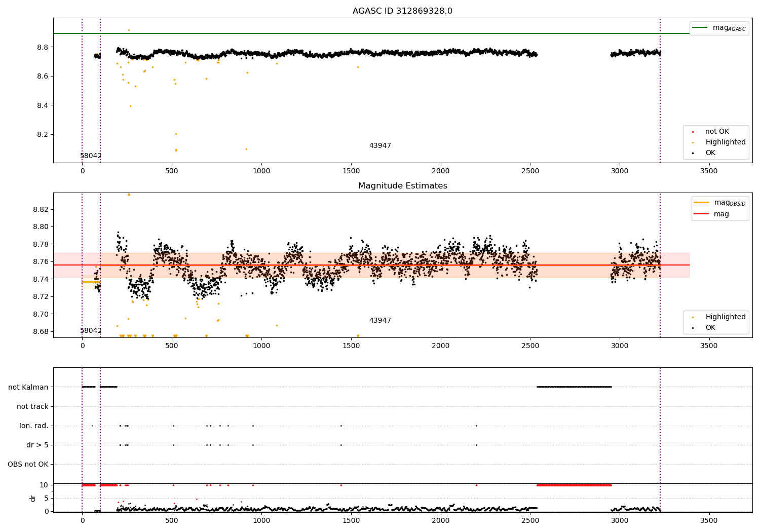The image size is (760, 532).
Task: Click the orange mag OBSID legend line sample
Action: click(x=701, y=203)
